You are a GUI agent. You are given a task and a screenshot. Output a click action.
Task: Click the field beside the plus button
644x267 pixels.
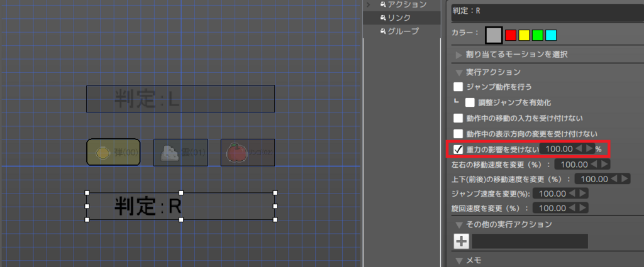point(530,242)
